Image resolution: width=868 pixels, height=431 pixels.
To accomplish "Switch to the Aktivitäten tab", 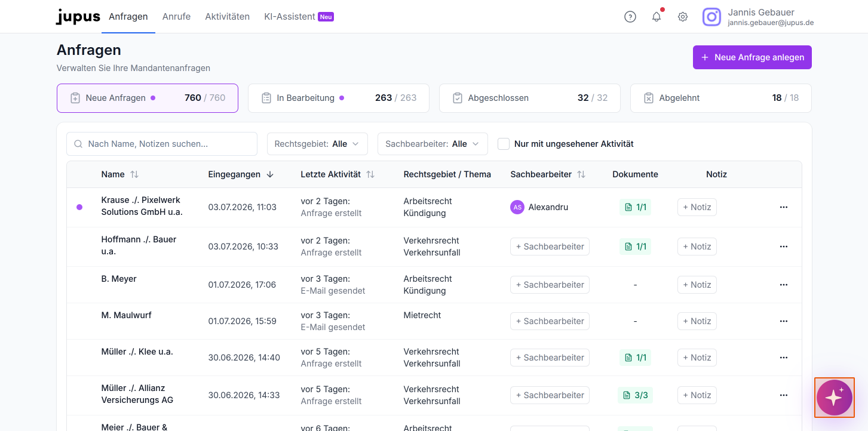I will [227, 17].
